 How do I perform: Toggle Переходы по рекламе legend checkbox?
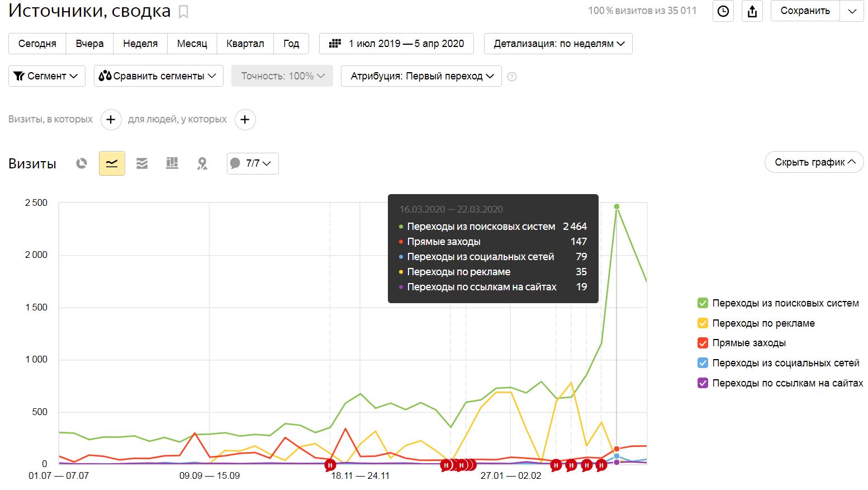(x=703, y=323)
